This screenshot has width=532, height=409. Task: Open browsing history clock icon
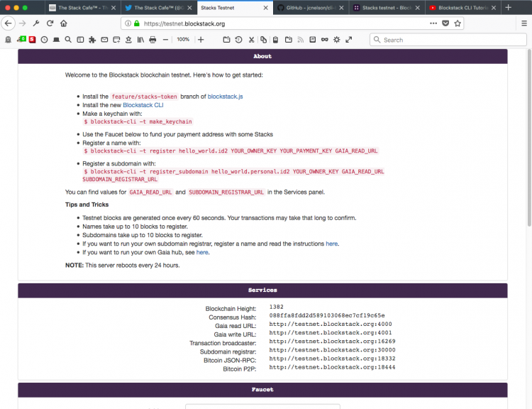point(44,40)
